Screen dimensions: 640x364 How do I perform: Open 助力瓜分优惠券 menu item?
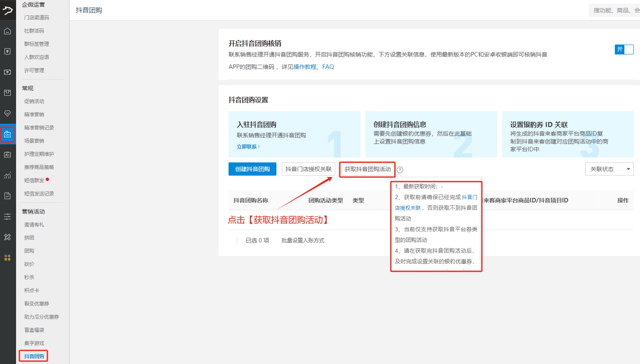click(42, 317)
